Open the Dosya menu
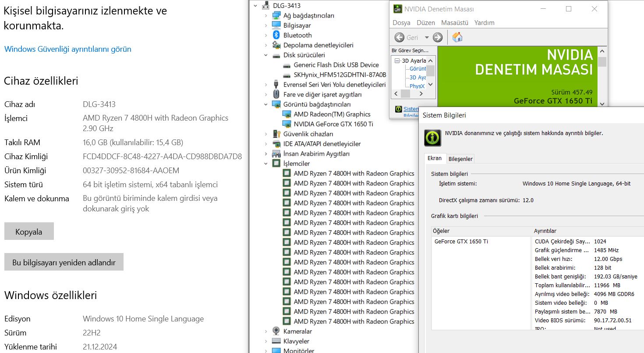The width and height of the screenshot is (644, 353). tap(401, 22)
